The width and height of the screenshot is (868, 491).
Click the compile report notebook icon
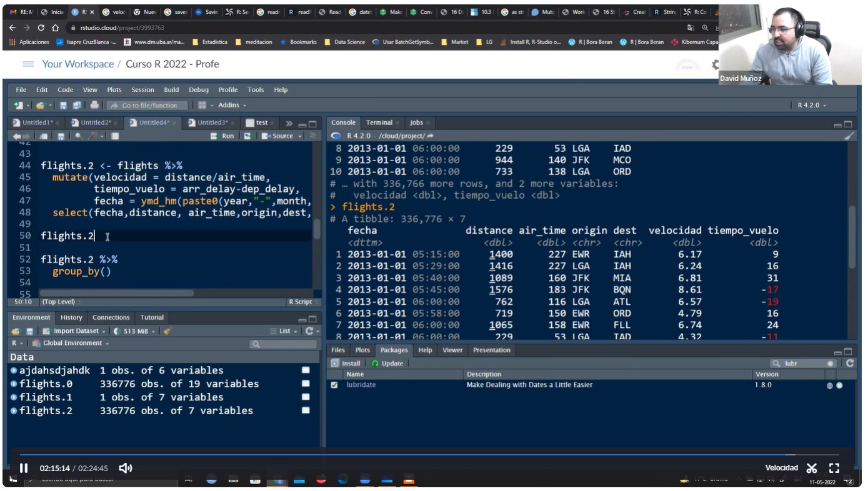click(114, 136)
